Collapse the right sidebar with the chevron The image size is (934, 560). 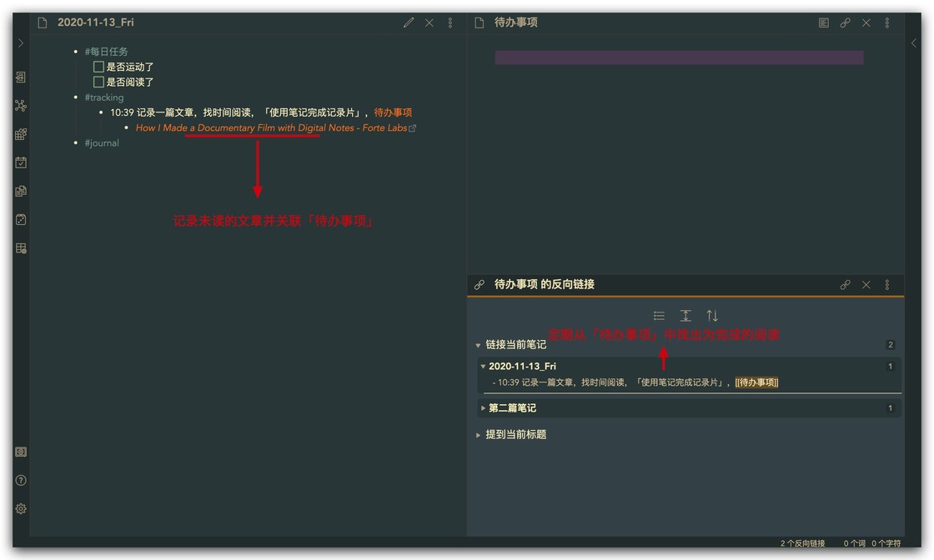[914, 43]
